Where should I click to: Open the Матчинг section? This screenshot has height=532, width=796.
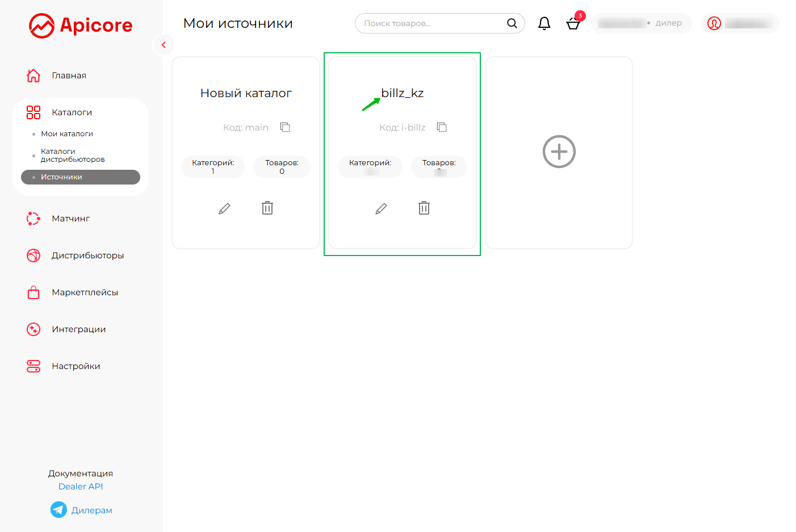coord(70,219)
